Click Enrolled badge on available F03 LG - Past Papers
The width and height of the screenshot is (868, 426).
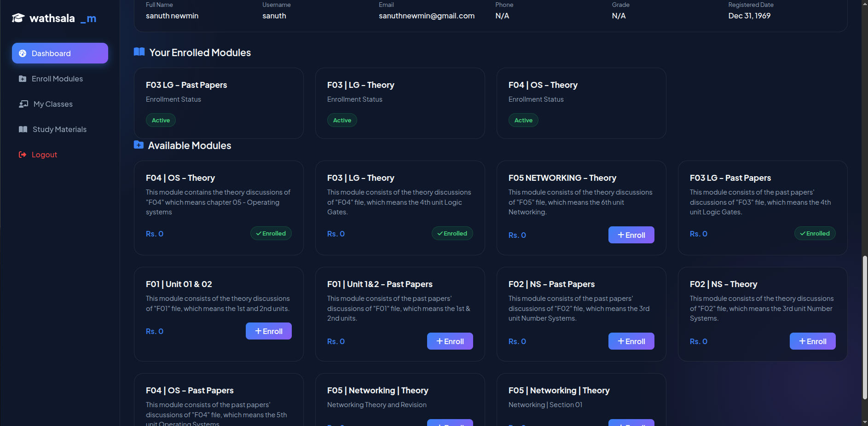tap(815, 233)
